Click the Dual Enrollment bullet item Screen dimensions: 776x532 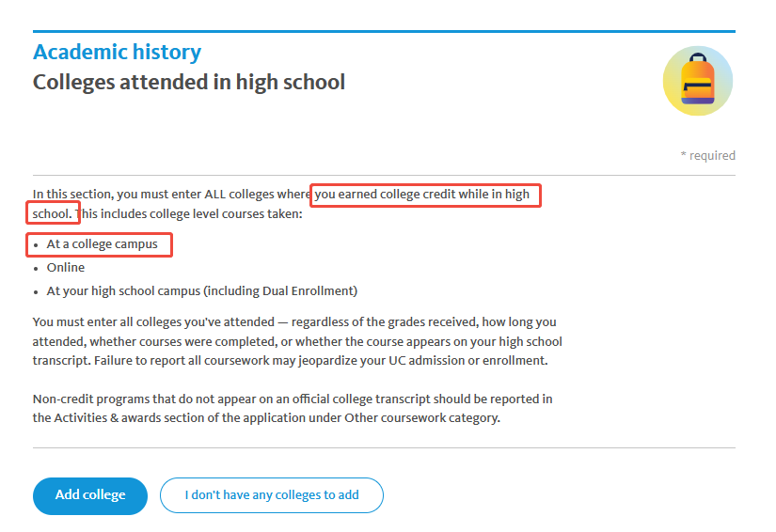(x=202, y=291)
